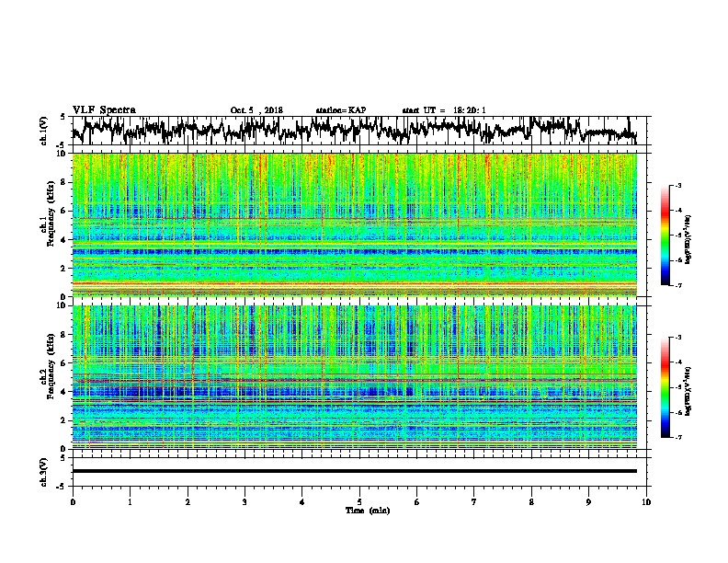Image resolution: width=728 pixels, height=563 pixels.
Task: Click the "ch.1(V)" waveform axis label
Action: [44, 131]
